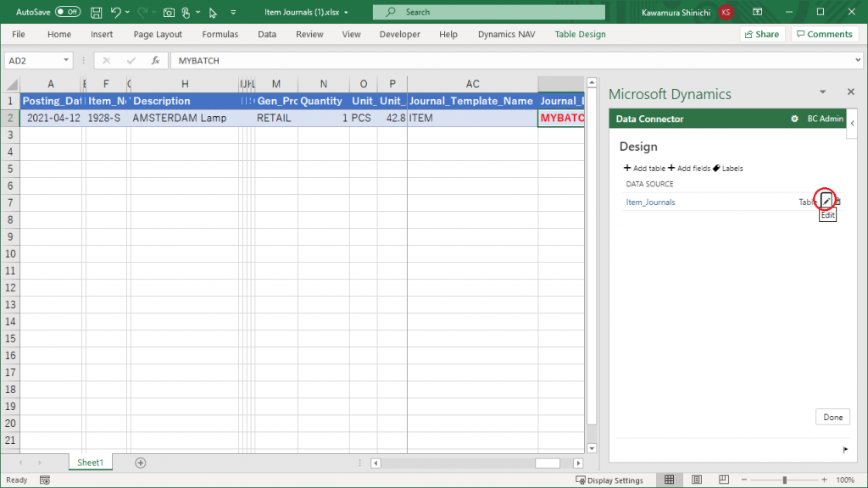Switch to the Insert tab

[x=102, y=34]
